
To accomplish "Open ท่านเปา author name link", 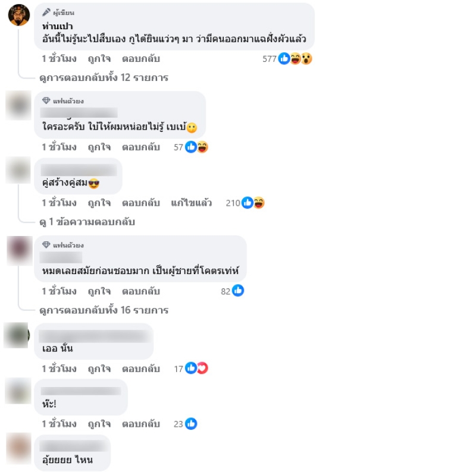I will [57, 26].
